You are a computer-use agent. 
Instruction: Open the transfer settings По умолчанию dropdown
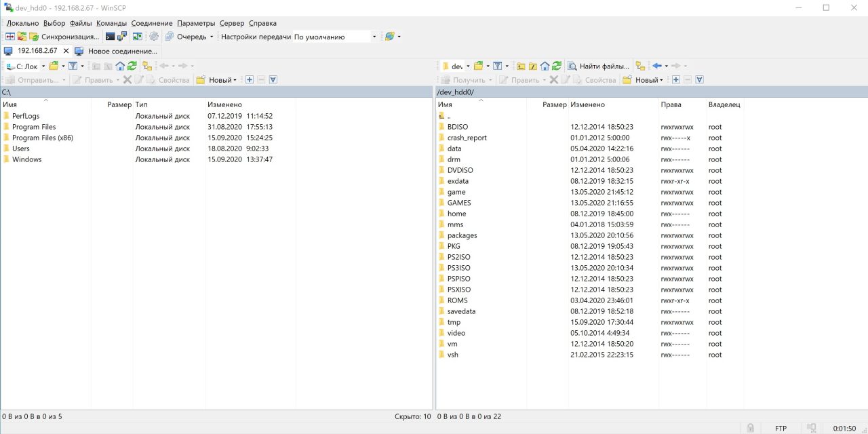pyautogui.click(x=335, y=37)
